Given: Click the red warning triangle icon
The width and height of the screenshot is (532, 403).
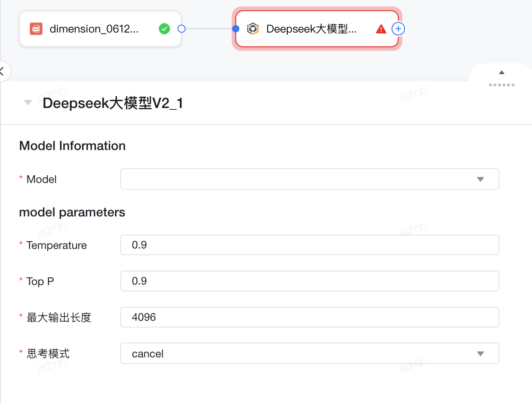Looking at the screenshot, I should coord(381,29).
